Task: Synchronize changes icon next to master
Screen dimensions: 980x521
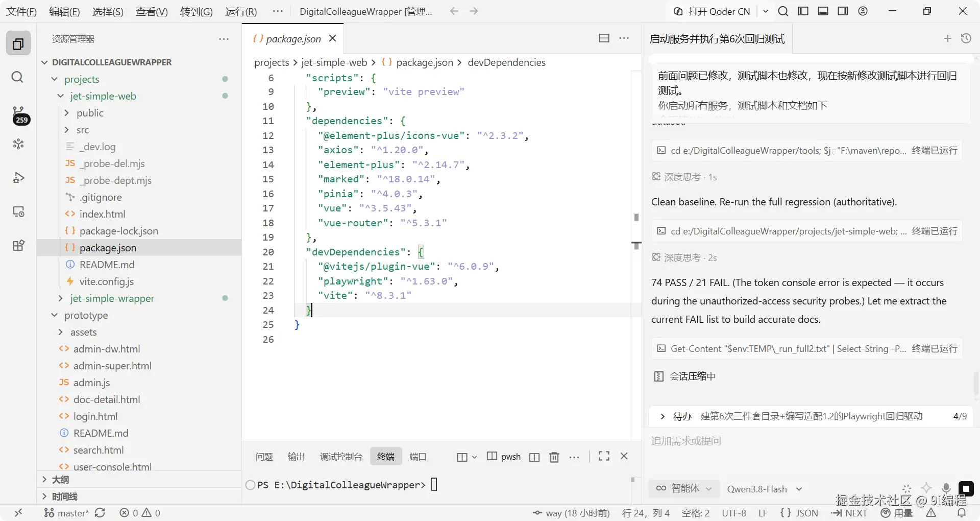Action: click(100, 513)
